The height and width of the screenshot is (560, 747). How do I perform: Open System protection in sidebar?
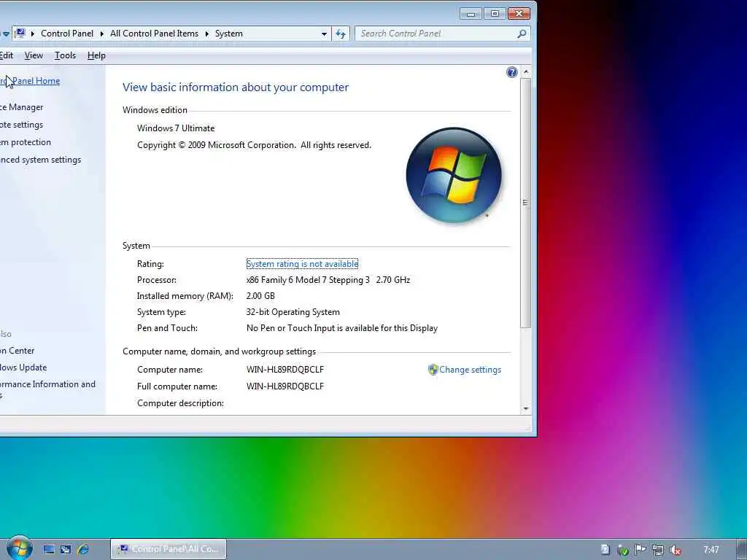pyautogui.click(x=26, y=142)
